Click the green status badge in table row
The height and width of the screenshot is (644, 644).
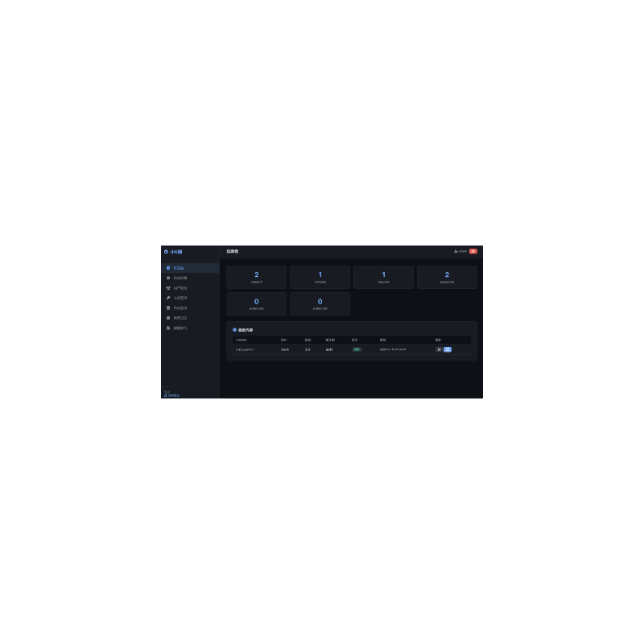point(357,349)
